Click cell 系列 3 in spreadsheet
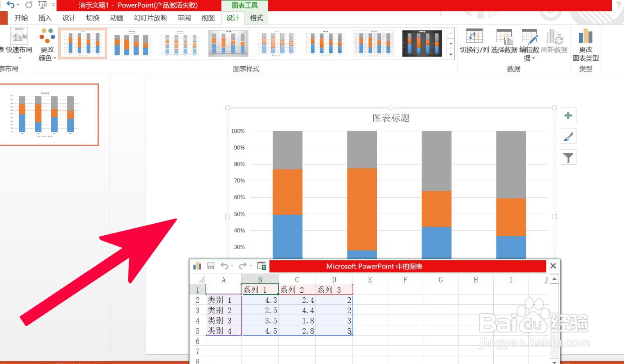624x364 pixels. [334, 290]
